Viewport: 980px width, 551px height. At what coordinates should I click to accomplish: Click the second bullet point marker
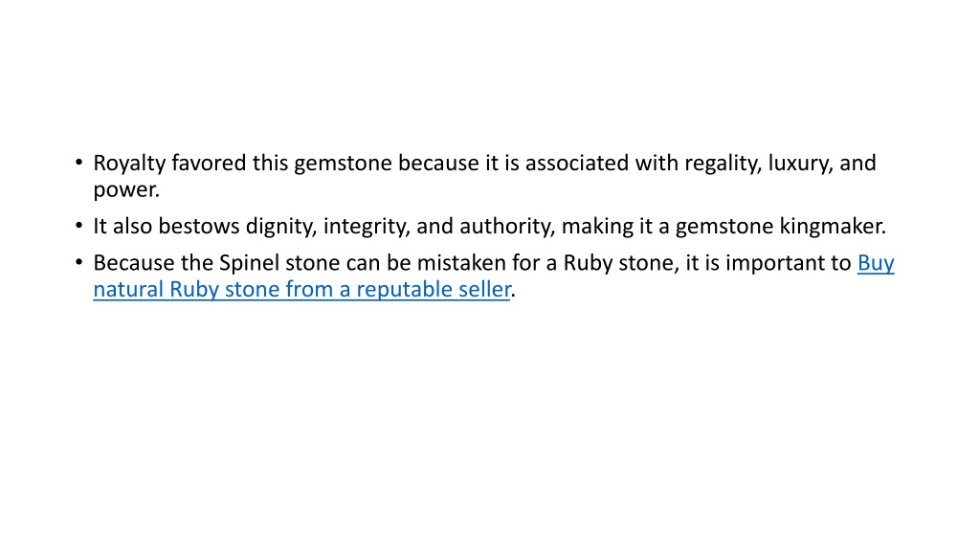pos(78,226)
